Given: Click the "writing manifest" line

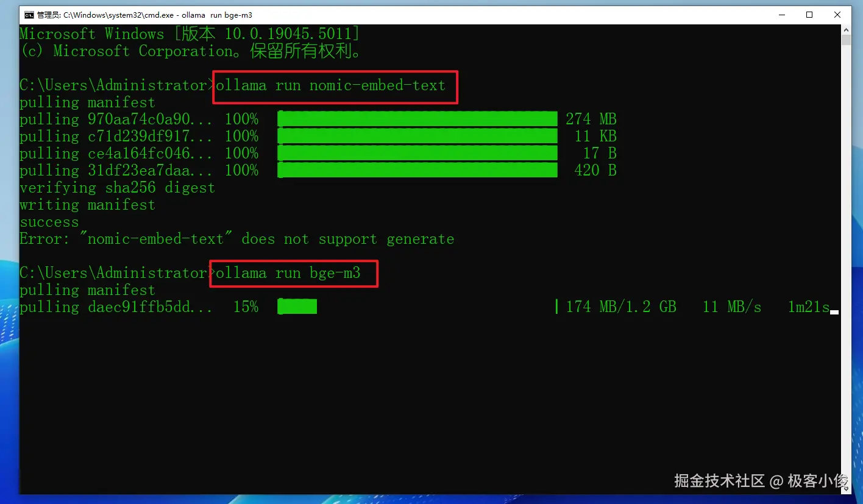Looking at the screenshot, I should pos(87,205).
